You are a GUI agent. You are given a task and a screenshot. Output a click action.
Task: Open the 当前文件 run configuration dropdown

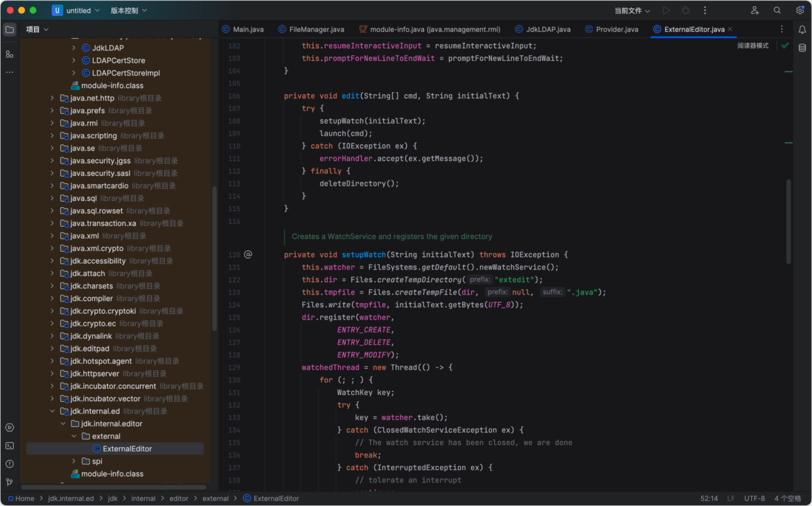(632, 10)
